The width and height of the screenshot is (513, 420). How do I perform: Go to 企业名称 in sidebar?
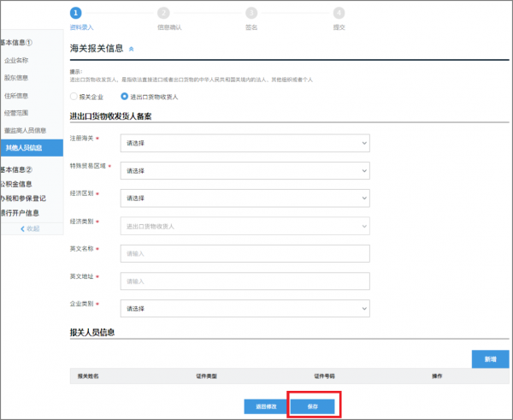pyautogui.click(x=16, y=61)
